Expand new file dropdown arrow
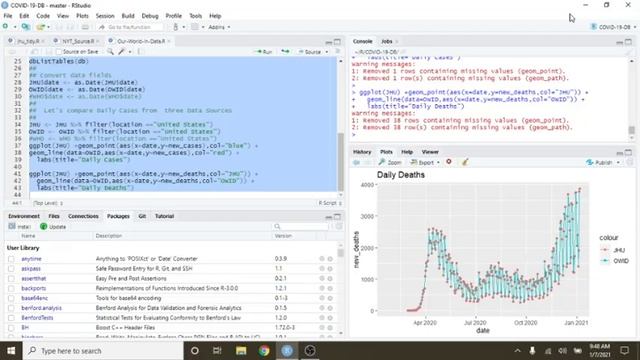Viewport: 640px width, 360px height. [x=15, y=27]
